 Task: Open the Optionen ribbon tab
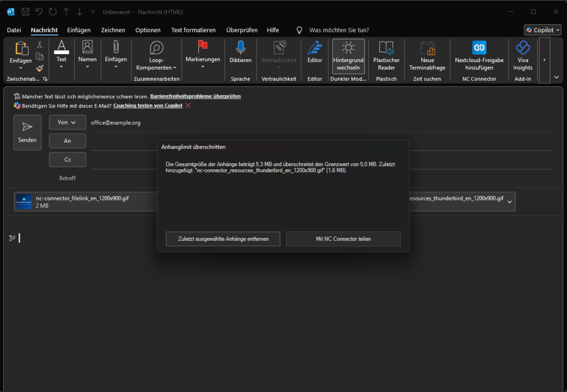148,30
